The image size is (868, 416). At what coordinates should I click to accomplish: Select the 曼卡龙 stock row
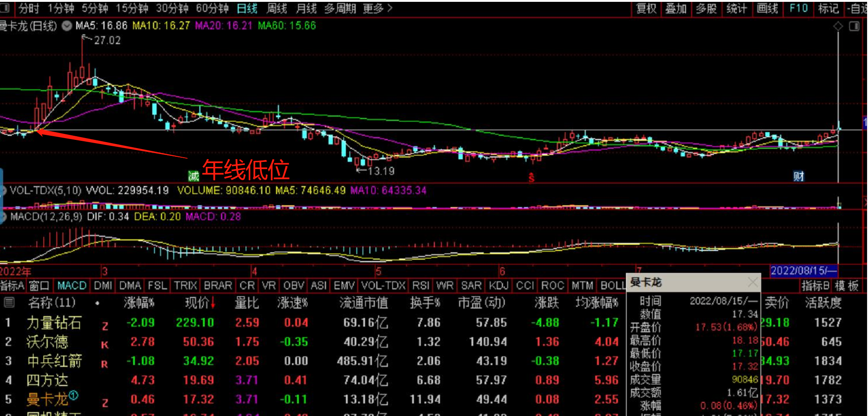click(313, 400)
